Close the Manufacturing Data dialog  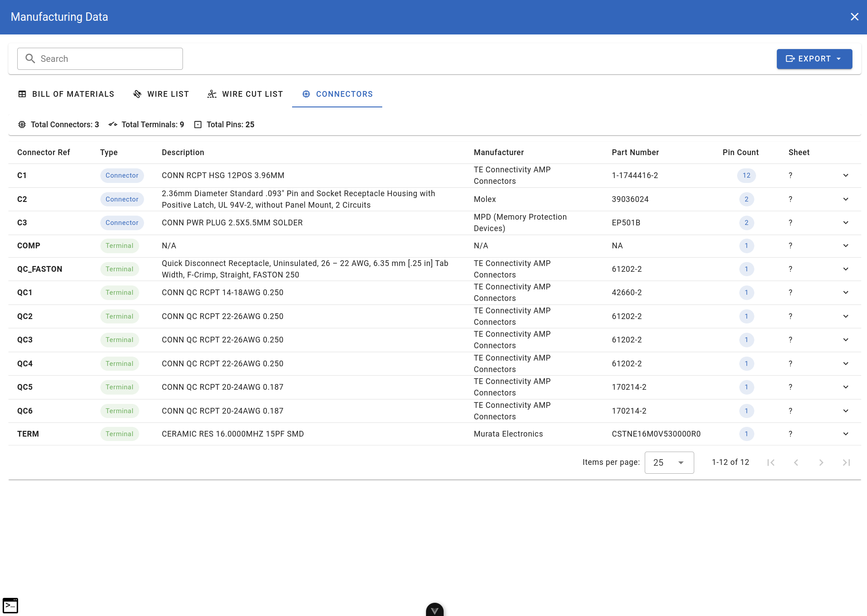tap(854, 17)
